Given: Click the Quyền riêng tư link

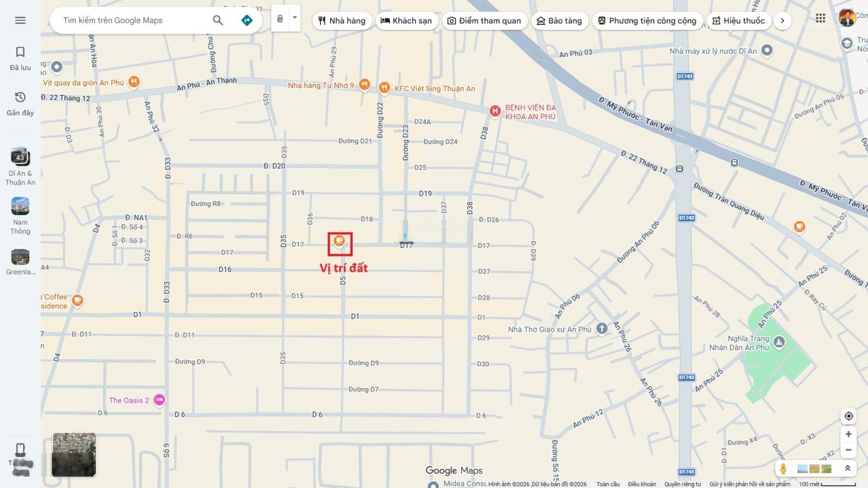Looking at the screenshot, I should [x=682, y=484].
